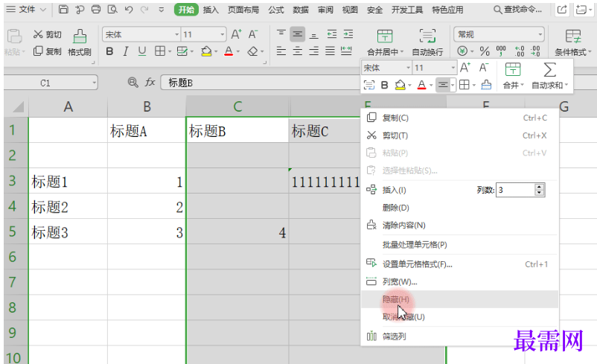Image resolution: width=597 pixels, height=364 pixels.
Task: Toggle right horizontal align in ribbon
Action: [313, 51]
